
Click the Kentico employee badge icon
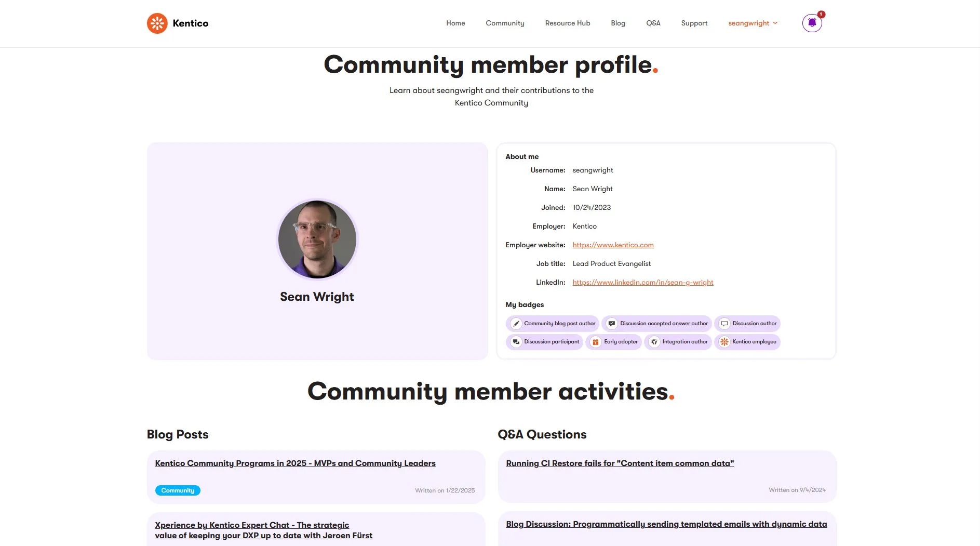click(724, 342)
